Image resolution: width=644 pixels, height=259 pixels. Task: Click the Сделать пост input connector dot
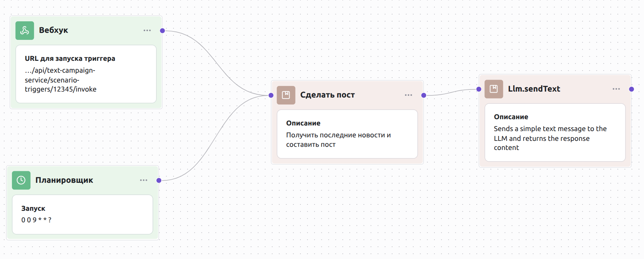click(271, 95)
